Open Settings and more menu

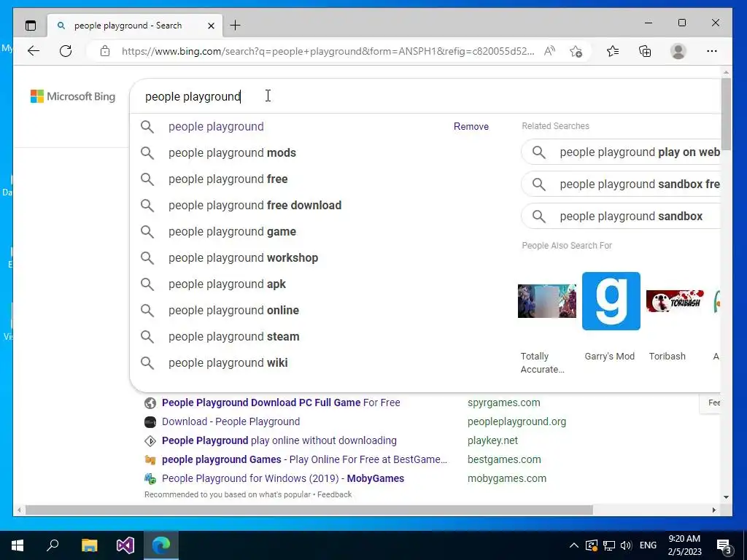712,51
